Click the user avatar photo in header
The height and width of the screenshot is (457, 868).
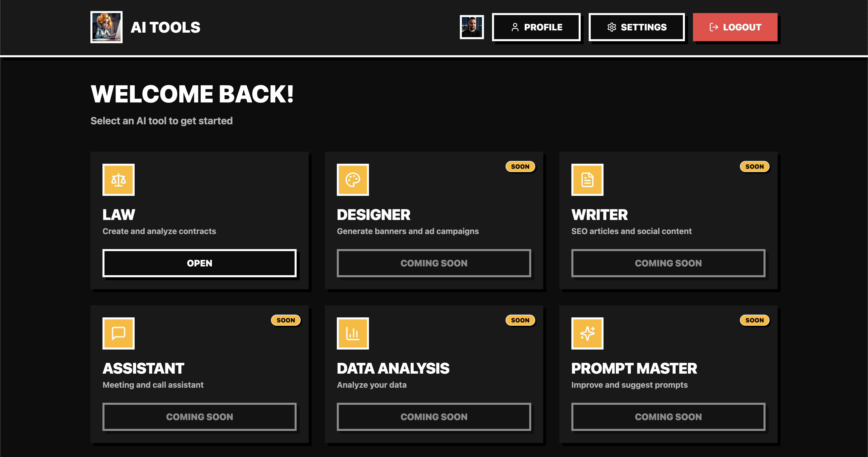click(471, 27)
